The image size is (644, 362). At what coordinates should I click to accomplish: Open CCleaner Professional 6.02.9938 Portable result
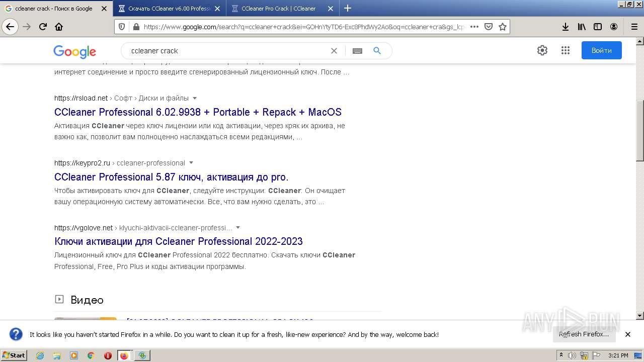tap(198, 112)
